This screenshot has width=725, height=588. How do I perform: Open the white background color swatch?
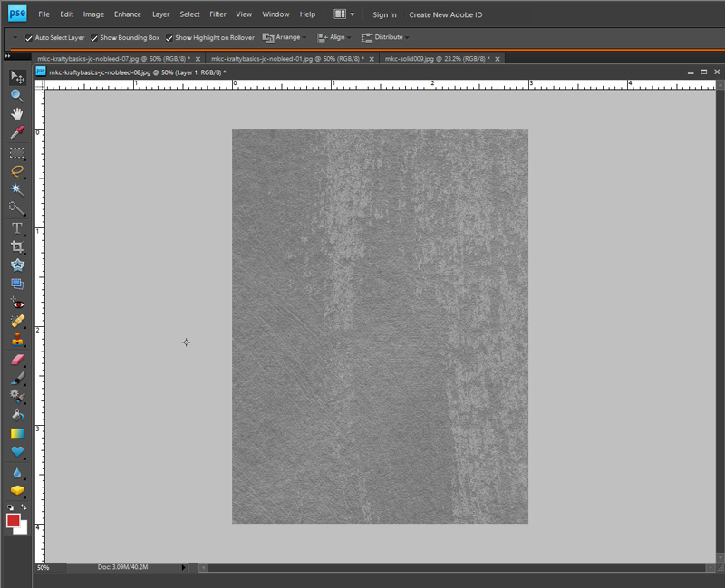click(23, 529)
